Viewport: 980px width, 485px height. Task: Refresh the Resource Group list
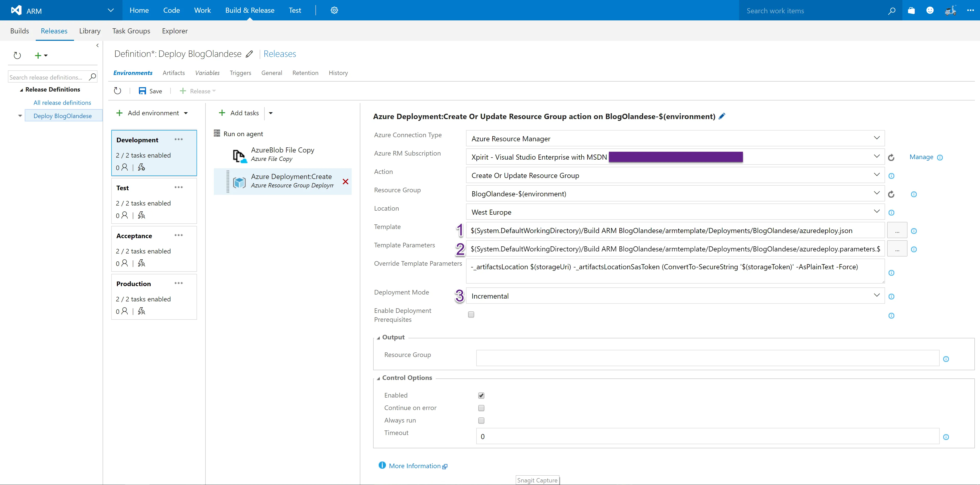click(x=891, y=194)
